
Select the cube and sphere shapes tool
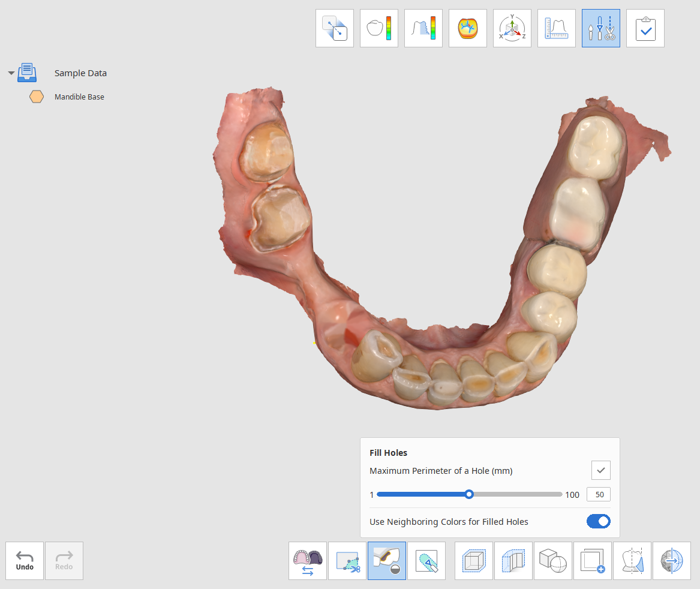click(x=552, y=561)
